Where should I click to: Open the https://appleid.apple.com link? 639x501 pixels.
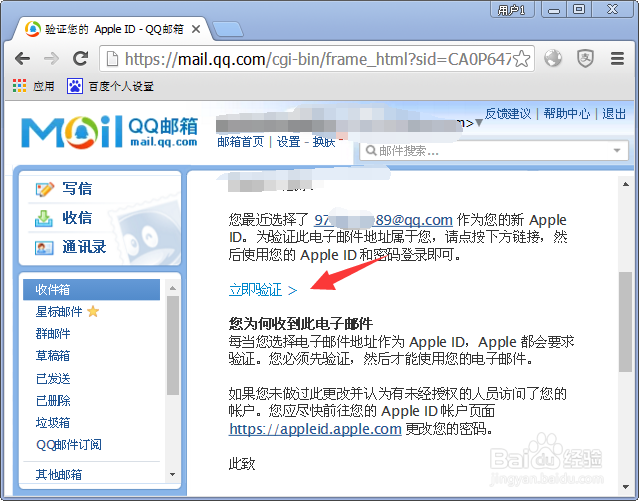coord(315,429)
